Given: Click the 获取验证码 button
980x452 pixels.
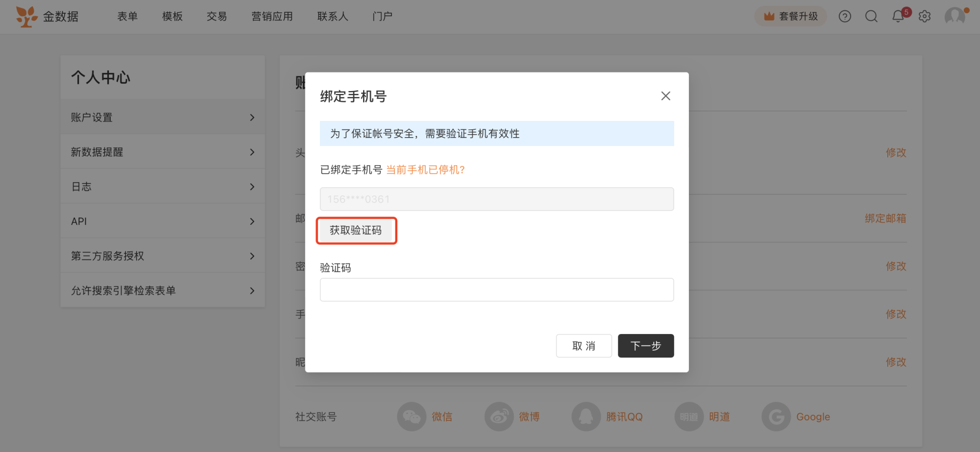Looking at the screenshot, I should point(356,231).
